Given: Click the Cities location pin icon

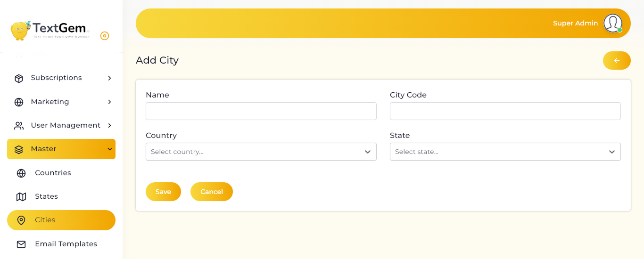Looking at the screenshot, I should coord(21,220).
